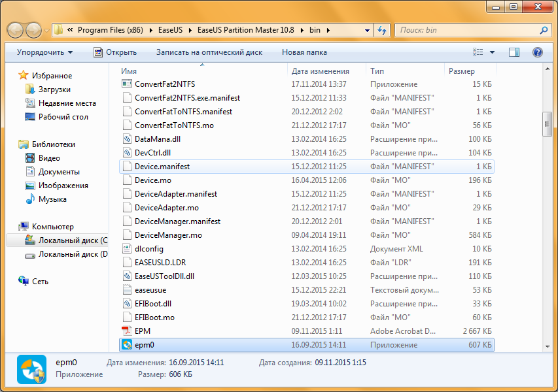Change the view with the view icon button
This screenshot has height=392, width=558.
[478, 53]
